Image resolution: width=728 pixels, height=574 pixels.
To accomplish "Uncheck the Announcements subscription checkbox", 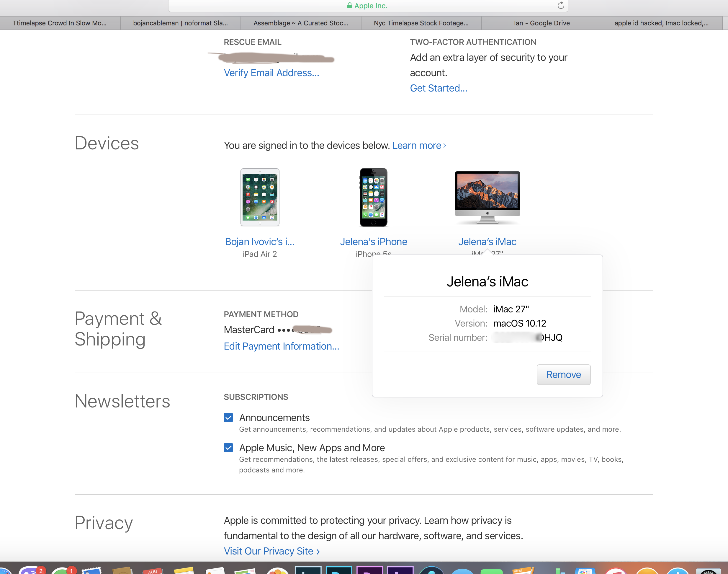I will pos(228,418).
